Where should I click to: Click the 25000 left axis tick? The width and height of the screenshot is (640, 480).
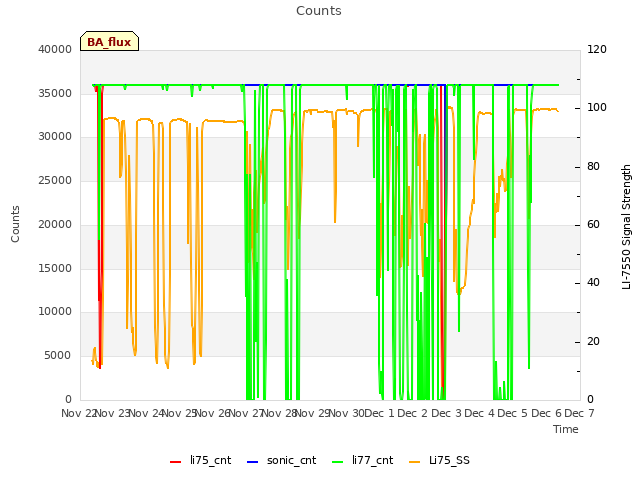55,180
